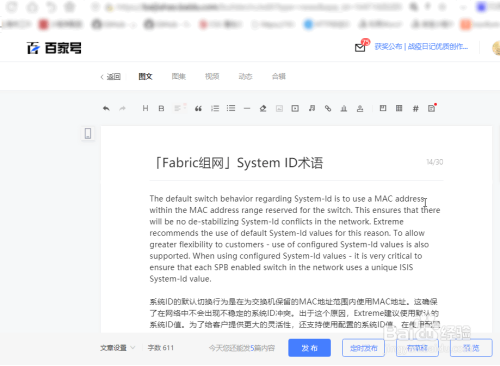Open the mail notifications icon
The height and width of the screenshot is (366, 500).
click(x=360, y=48)
